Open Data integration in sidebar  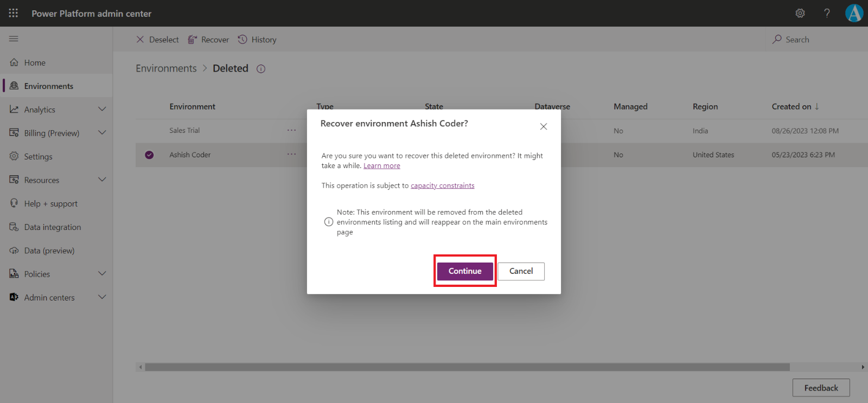[52, 227]
